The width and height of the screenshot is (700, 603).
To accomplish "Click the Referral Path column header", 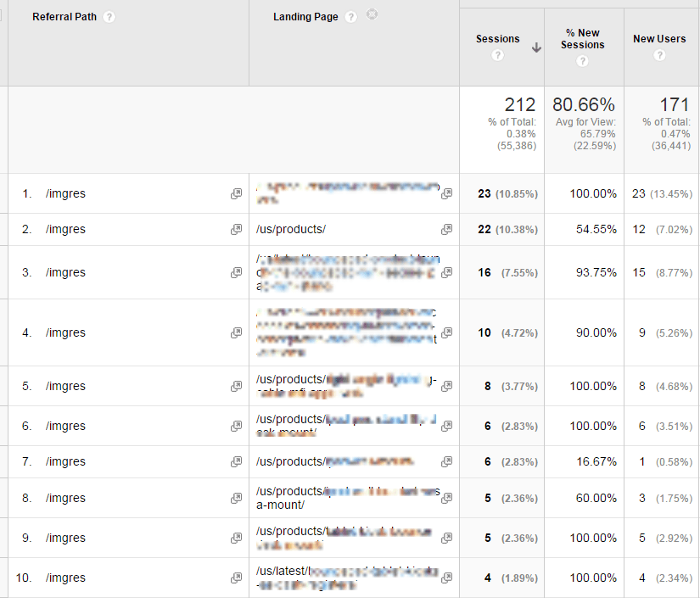I will [64, 16].
